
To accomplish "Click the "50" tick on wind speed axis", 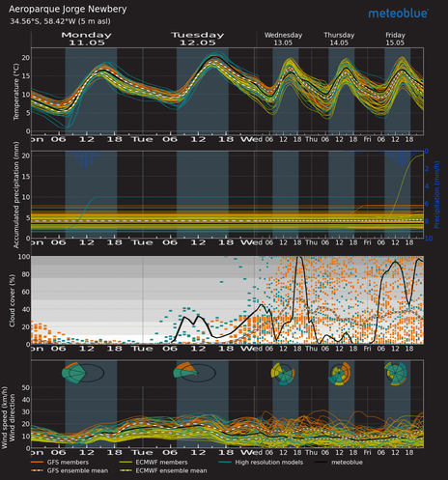I will click(x=25, y=387).
